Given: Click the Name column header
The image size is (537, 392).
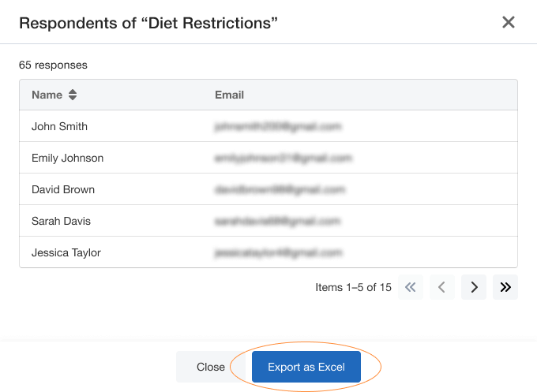Looking at the screenshot, I should [47, 95].
